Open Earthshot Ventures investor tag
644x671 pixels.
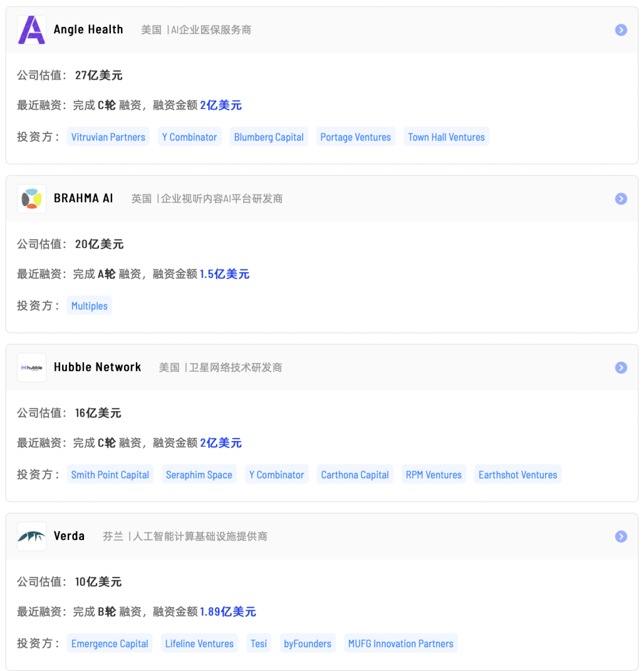(518, 474)
